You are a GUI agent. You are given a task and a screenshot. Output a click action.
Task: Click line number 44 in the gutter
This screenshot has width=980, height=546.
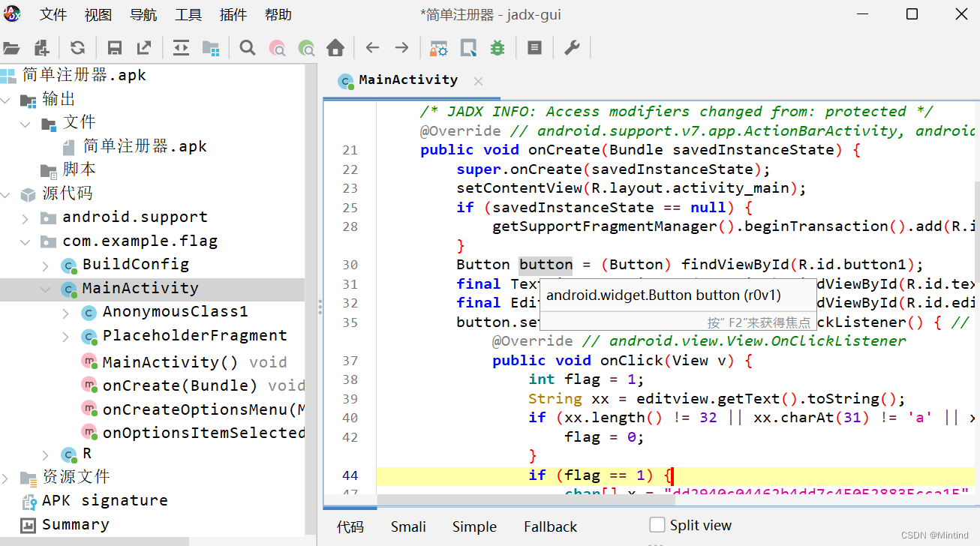pyautogui.click(x=350, y=475)
